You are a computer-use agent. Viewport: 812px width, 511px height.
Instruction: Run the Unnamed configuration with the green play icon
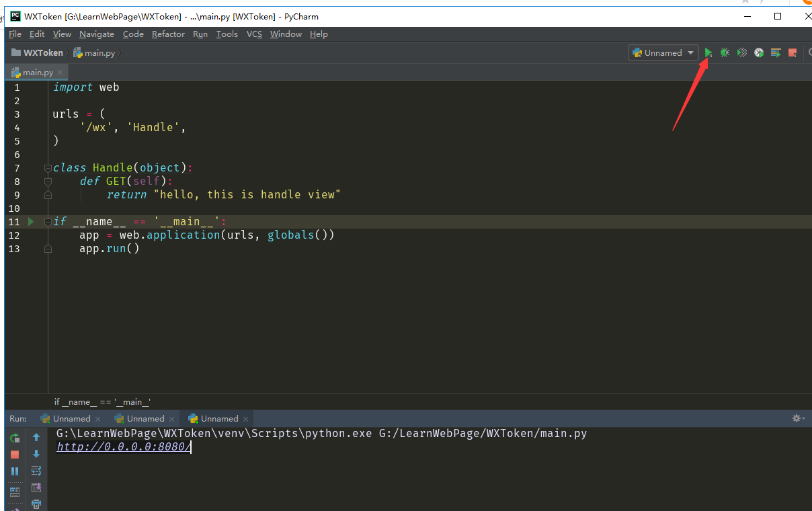(708, 52)
